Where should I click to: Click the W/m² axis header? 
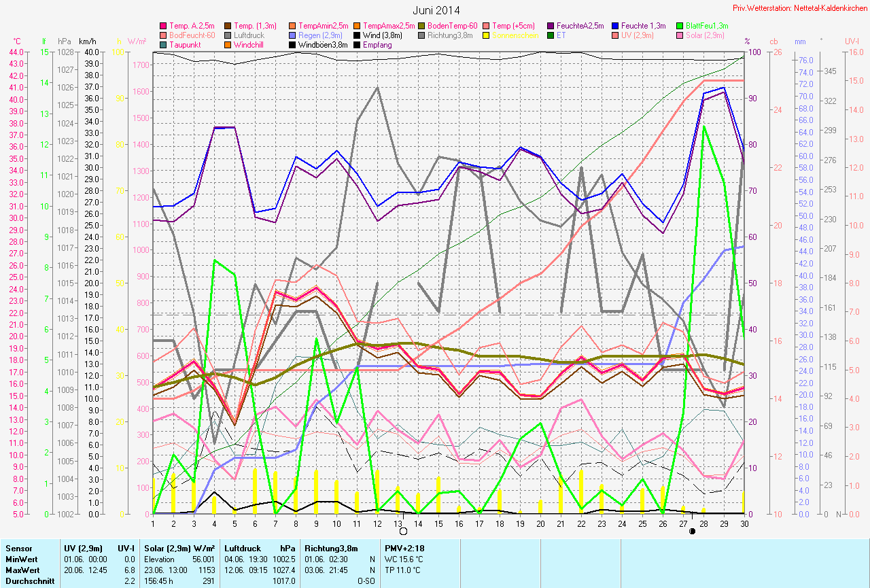point(137,41)
